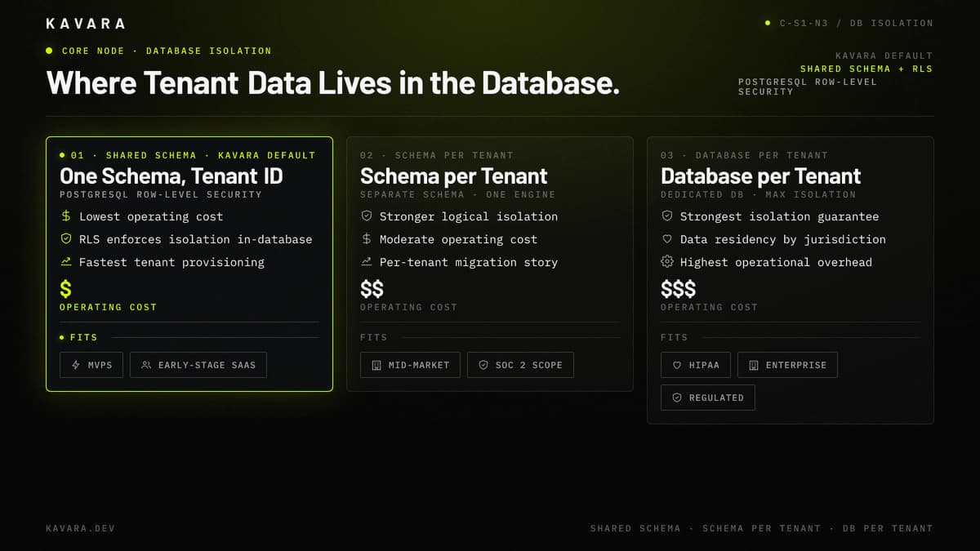
Task: Open the KAVARA.DEV footer link
Action: pos(81,528)
